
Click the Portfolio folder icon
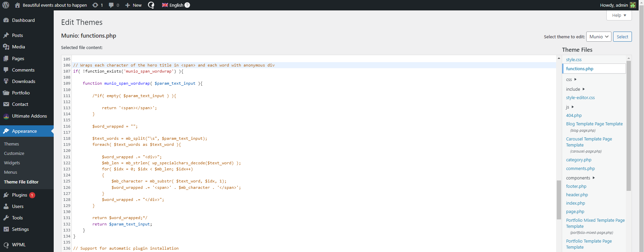(6, 93)
